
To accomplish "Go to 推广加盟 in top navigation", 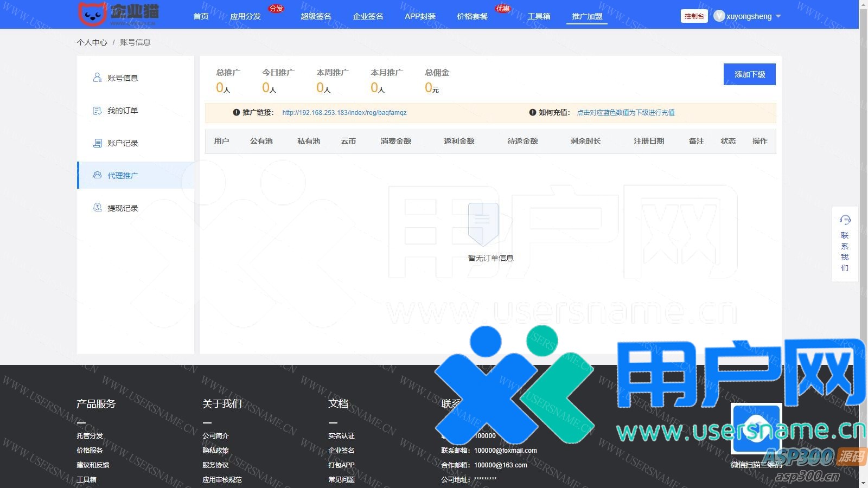I will (x=587, y=16).
